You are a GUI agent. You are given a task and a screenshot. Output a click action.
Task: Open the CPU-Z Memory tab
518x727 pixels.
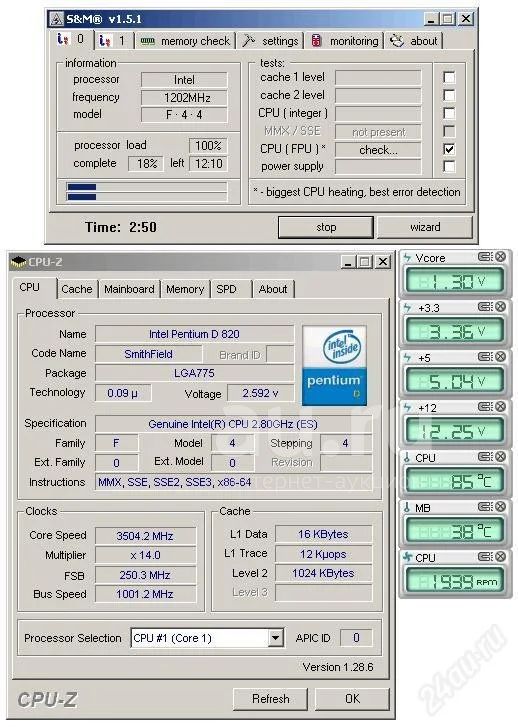185,289
